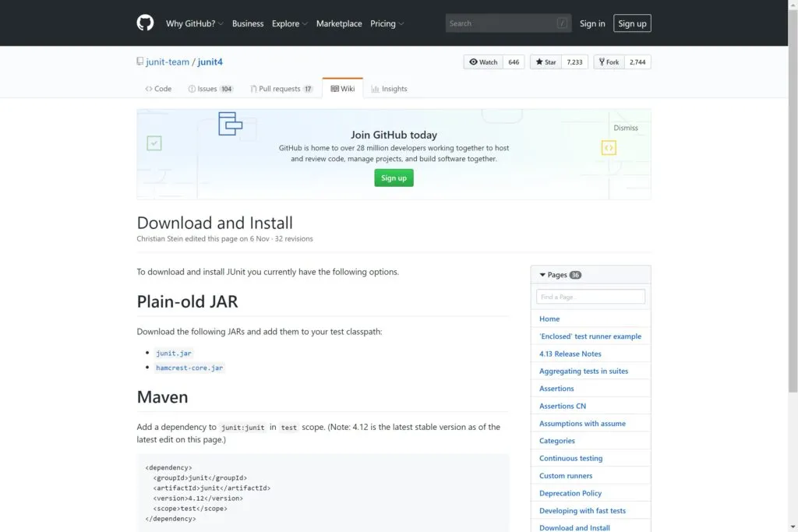798x532 pixels.
Task: Select the Wiki tab
Action: click(x=343, y=89)
